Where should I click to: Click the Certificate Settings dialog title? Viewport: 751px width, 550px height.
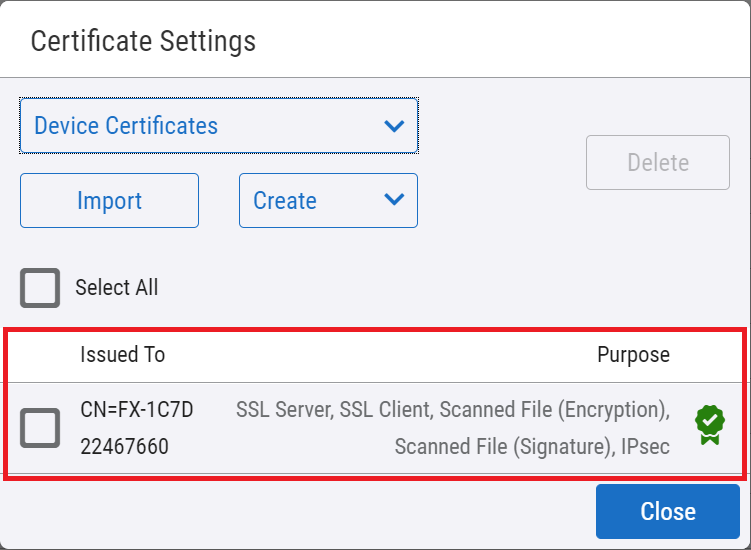pos(143,41)
